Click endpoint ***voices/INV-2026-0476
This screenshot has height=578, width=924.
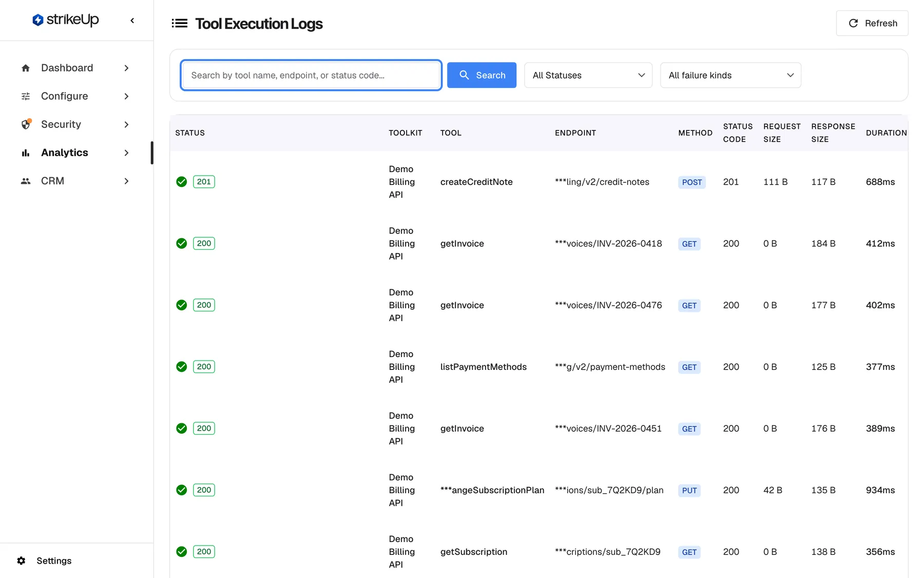pos(608,305)
